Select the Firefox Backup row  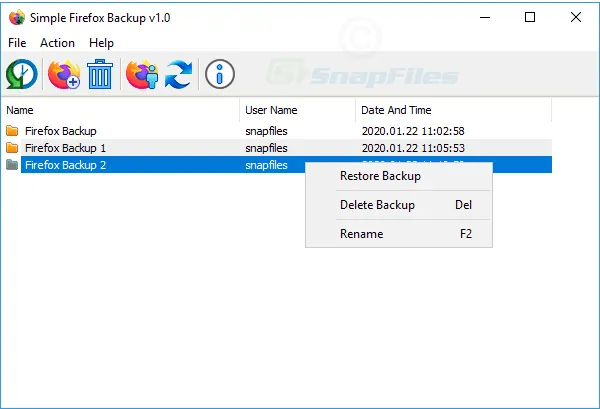(61, 131)
